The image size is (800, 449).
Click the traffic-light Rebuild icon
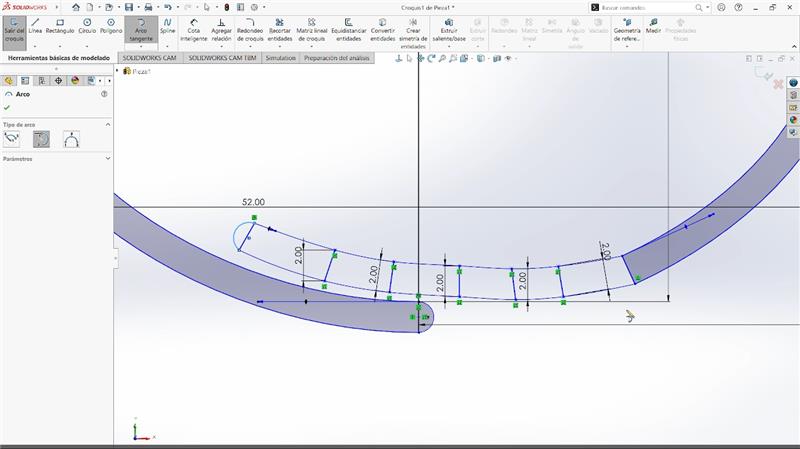coord(227,7)
